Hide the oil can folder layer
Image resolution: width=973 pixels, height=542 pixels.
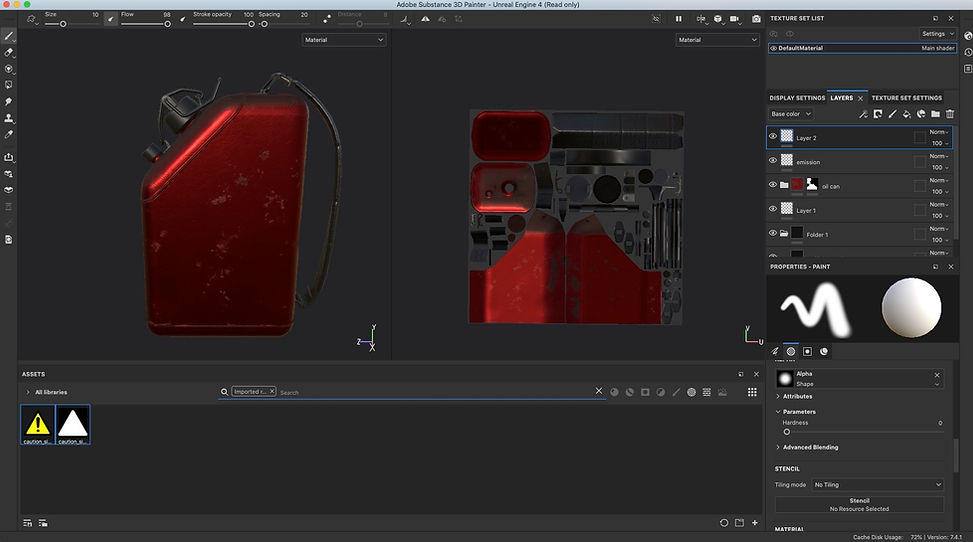point(773,184)
